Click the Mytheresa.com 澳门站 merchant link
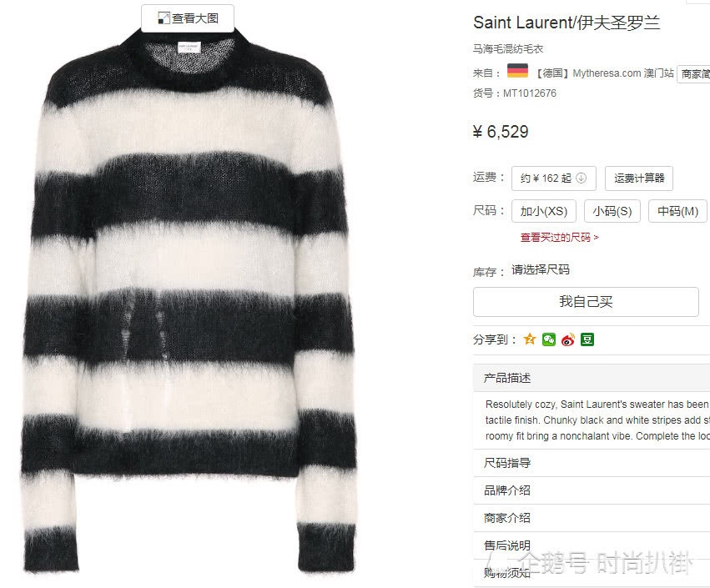 point(623,73)
